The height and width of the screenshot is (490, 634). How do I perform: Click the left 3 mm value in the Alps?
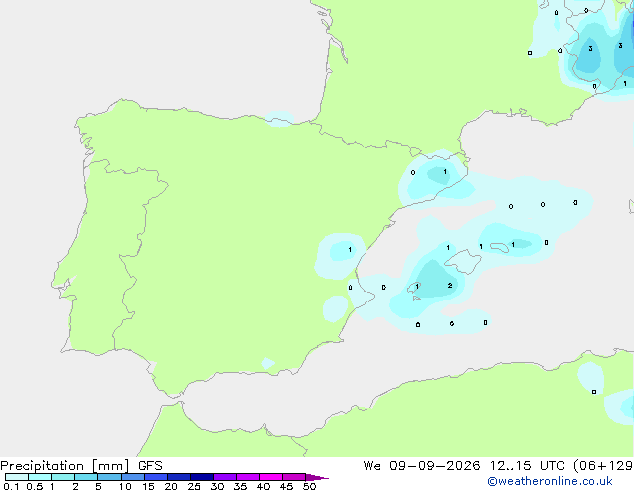click(x=590, y=49)
